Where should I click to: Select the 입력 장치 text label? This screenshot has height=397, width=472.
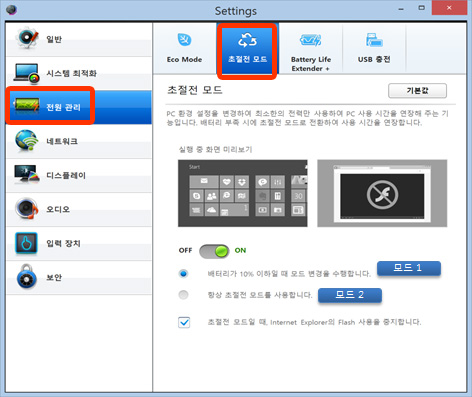pos(63,243)
